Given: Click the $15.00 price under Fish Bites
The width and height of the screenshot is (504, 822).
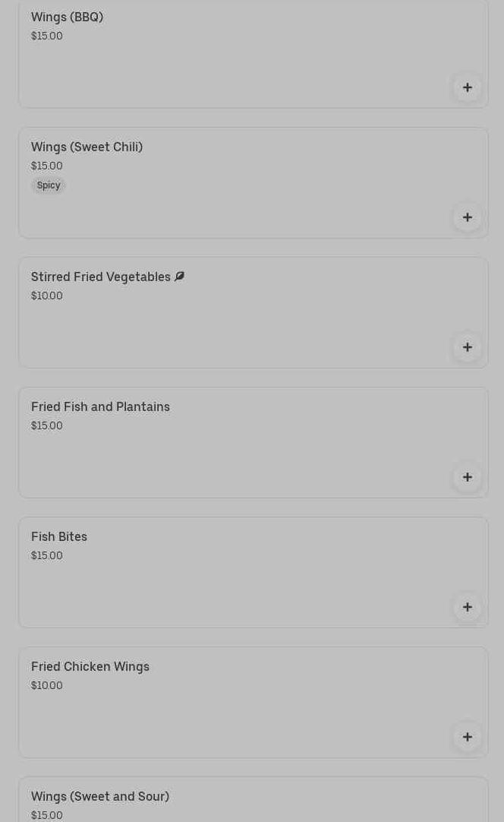Looking at the screenshot, I should [x=47, y=555].
